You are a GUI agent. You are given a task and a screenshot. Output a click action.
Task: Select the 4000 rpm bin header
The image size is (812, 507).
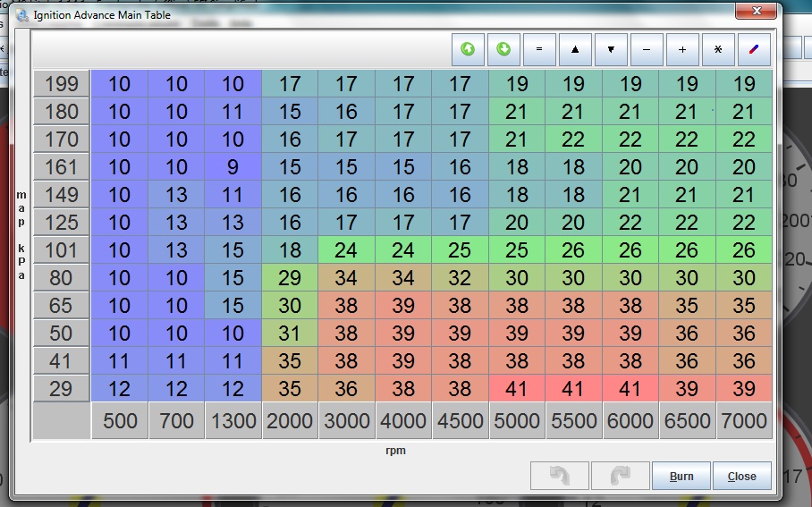point(403,420)
